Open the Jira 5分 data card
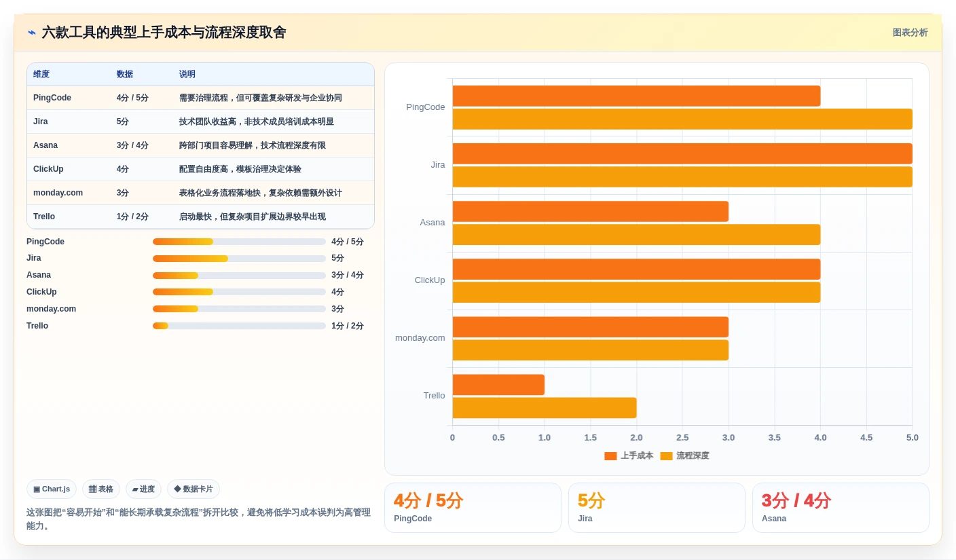 coord(657,508)
